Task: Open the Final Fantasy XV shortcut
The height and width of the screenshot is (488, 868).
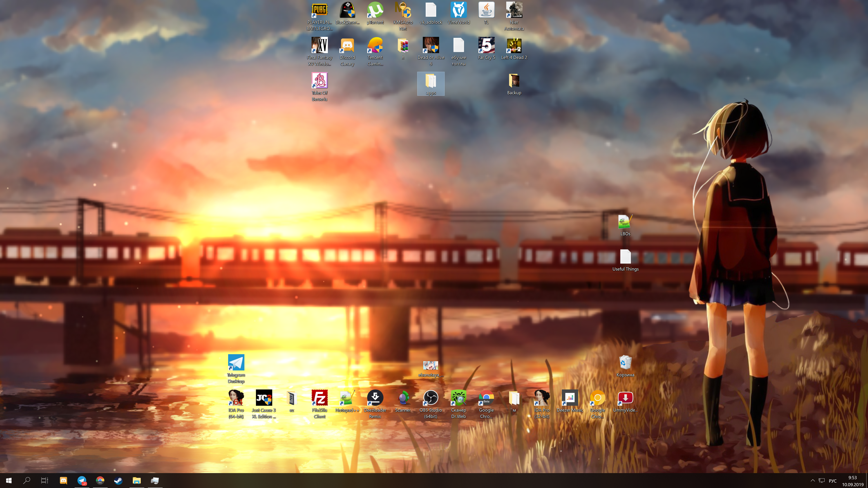Action: pos(319,52)
